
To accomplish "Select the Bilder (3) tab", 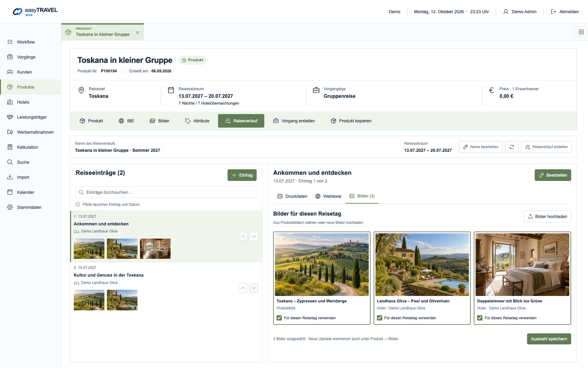I will (362, 196).
